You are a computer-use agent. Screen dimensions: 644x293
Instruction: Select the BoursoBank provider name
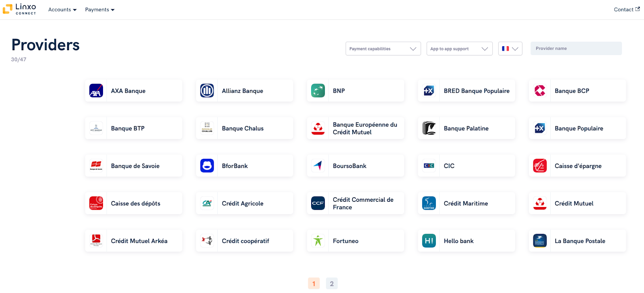pyautogui.click(x=349, y=166)
